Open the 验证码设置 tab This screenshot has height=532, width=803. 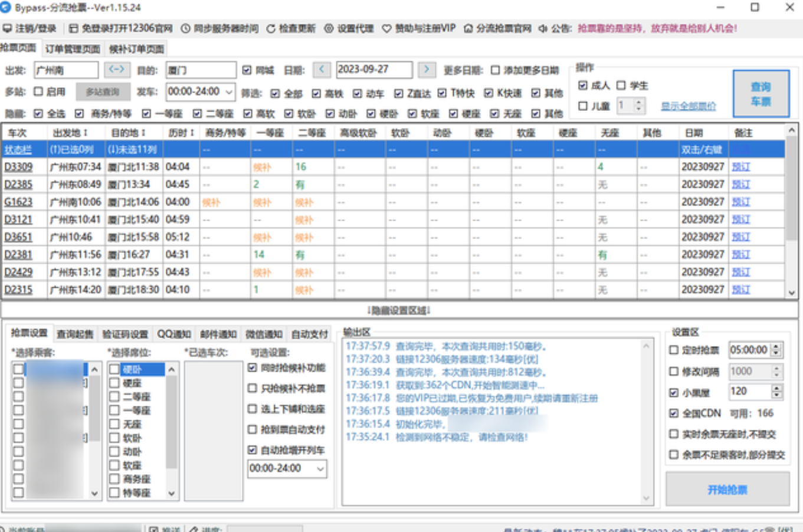click(x=125, y=334)
